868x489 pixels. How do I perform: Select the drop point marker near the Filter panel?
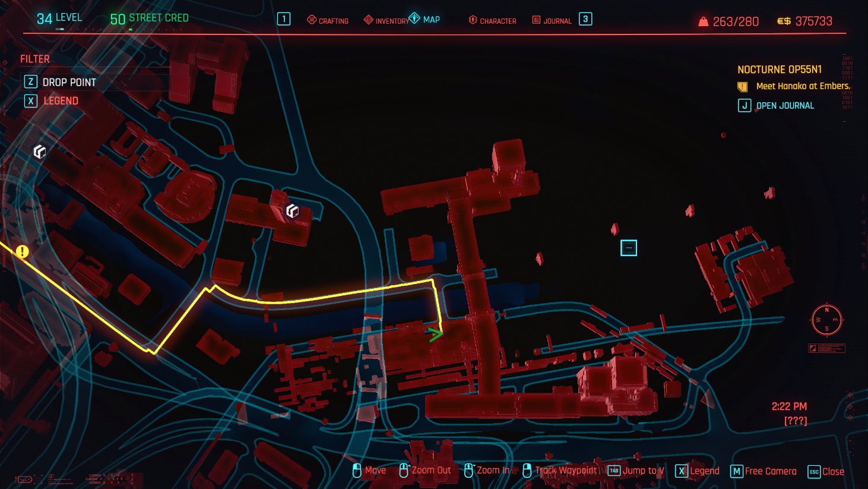[40, 152]
